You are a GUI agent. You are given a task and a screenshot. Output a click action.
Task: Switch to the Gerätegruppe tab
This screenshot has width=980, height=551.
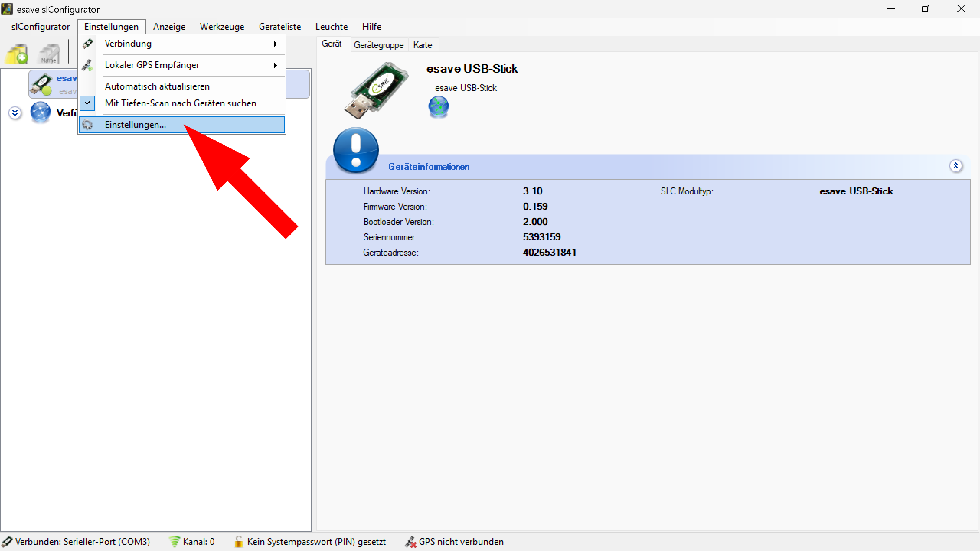(x=379, y=45)
